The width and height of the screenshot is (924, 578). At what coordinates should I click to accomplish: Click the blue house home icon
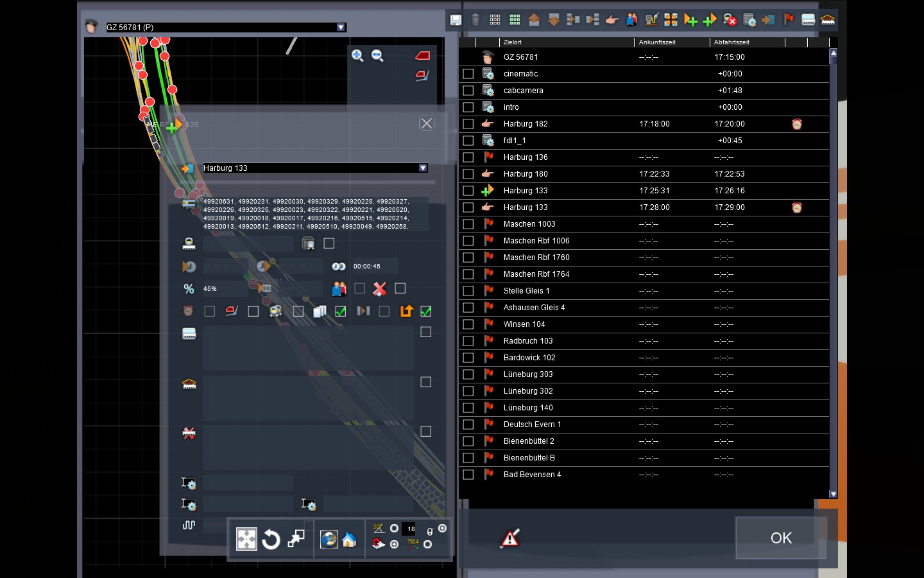349,539
